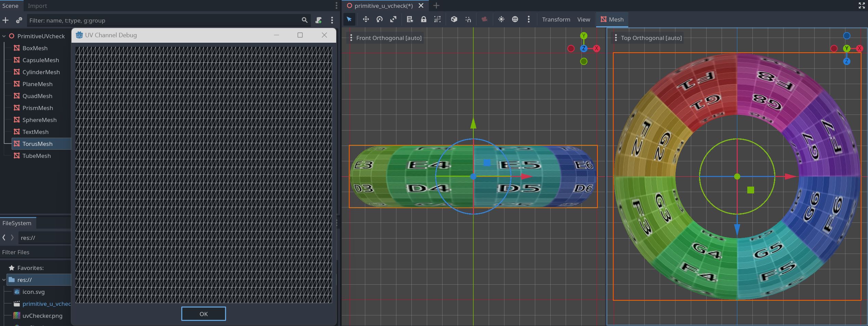The height and width of the screenshot is (326, 868).
Task: Open the Transform menu
Action: click(556, 19)
